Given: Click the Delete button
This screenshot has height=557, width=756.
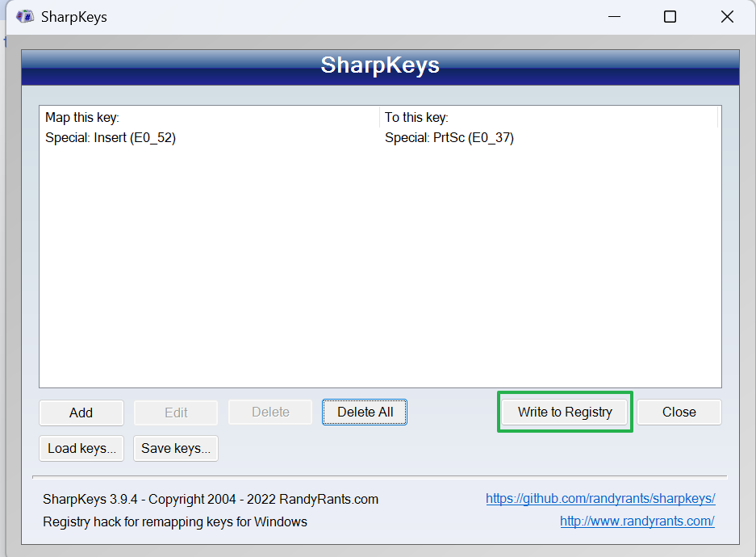Looking at the screenshot, I should pos(270,413).
